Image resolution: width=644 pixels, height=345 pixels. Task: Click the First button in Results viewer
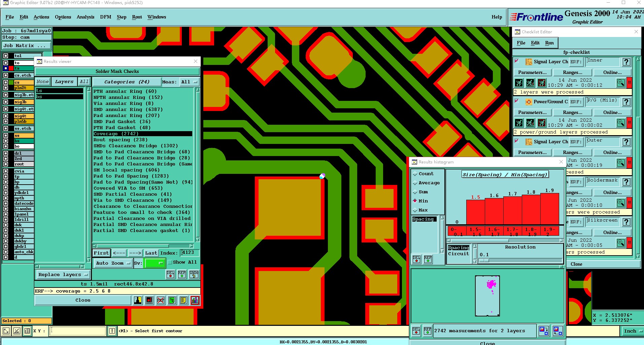point(101,253)
